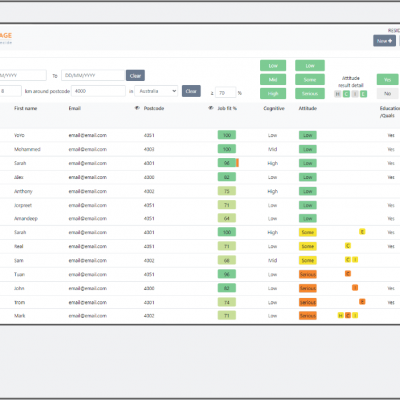The width and height of the screenshot is (400, 400).
Task: Click the I badge in John's row
Action: (355, 287)
